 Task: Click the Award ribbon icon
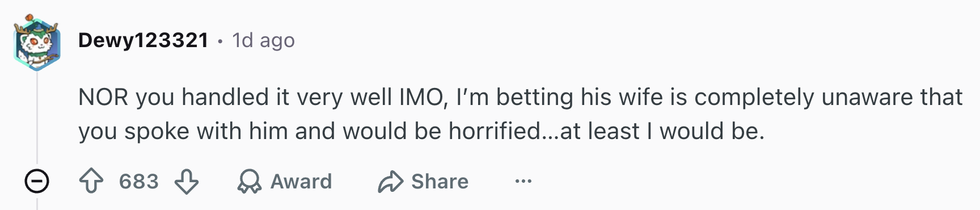249,182
